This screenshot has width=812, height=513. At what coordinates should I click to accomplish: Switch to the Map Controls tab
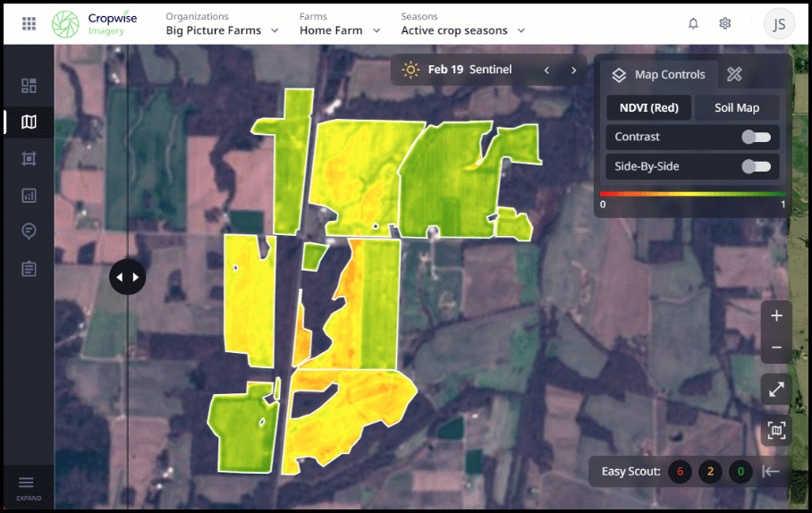(658, 75)
